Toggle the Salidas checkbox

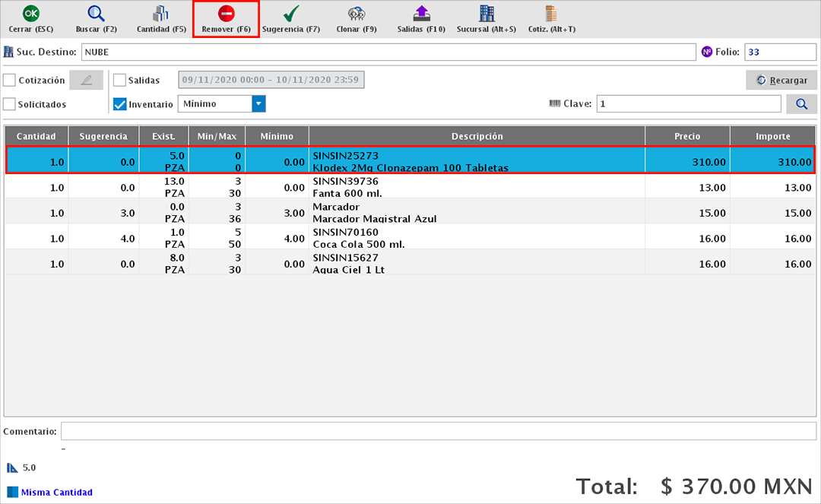119,80
